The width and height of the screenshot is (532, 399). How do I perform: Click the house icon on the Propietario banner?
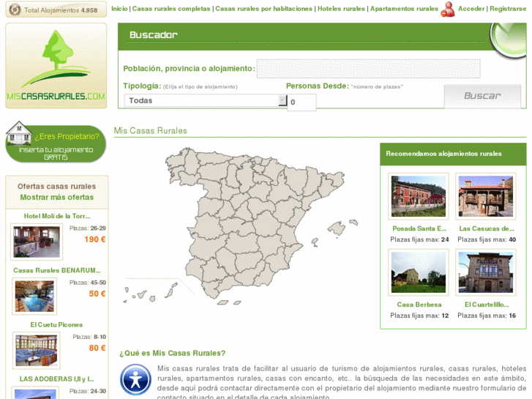pos(19,133)
